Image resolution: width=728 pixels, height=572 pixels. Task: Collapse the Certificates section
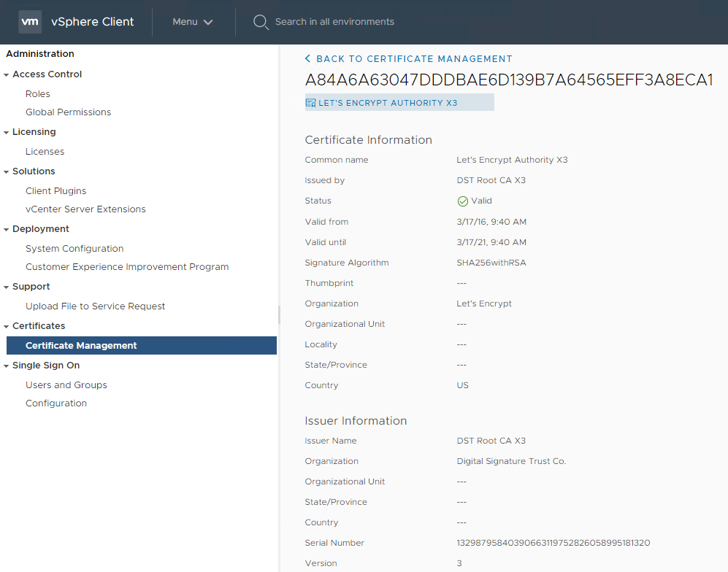(6, 327)
